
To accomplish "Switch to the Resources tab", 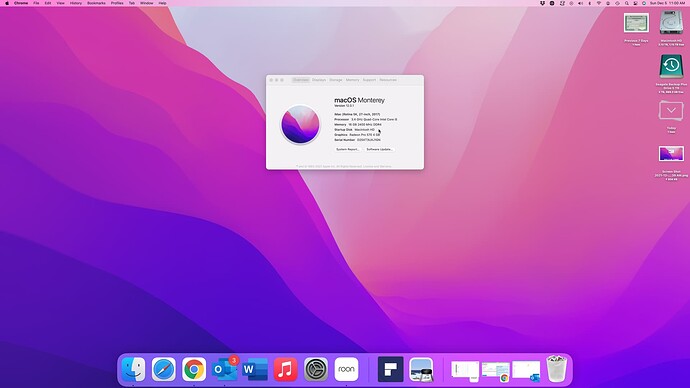I will click(x=388, y=80).
